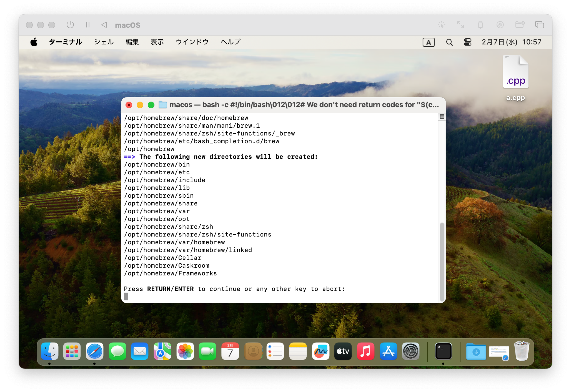Open the App Store Dock icon

coord(388,351)
